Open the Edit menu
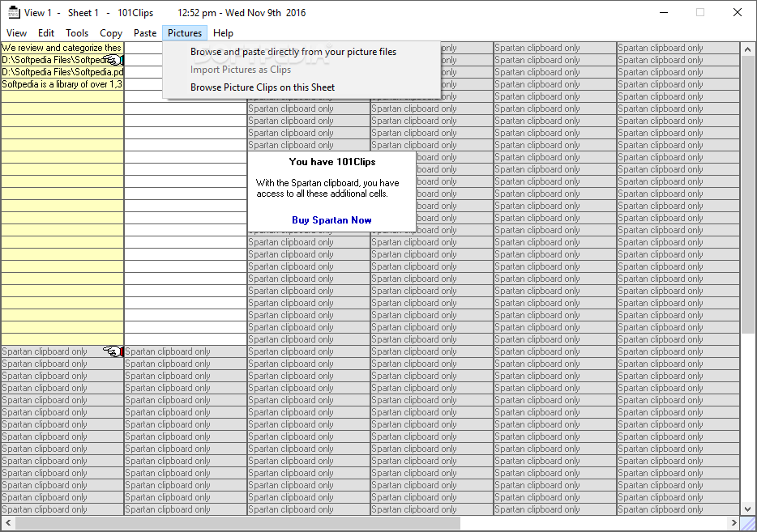This screenshot has width=757, height=532. click(x=46, y=33)
